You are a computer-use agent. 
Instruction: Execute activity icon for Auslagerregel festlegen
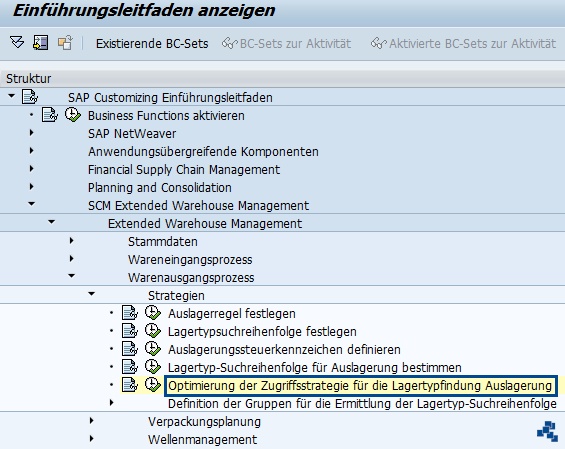pyautogui.click(x=153, y=313)
